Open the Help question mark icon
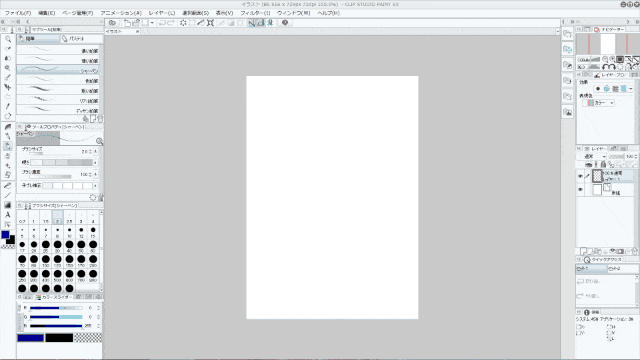The image size is (640, 360). click(285, 23)
